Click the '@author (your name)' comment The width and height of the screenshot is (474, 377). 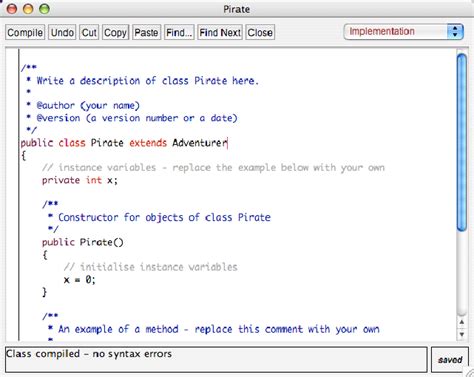(x=88, y=106)
